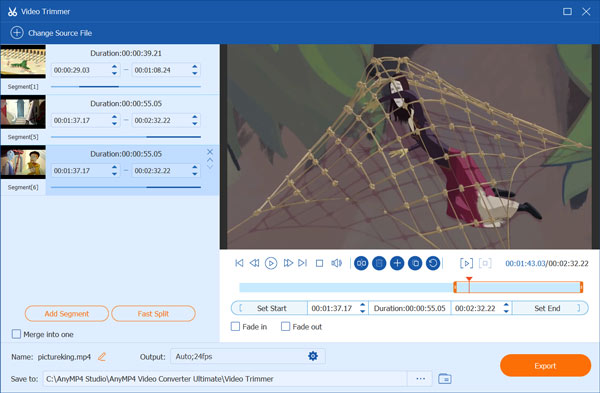Click the Set Start button
The image size is (600, 393).
pos(269,308)
